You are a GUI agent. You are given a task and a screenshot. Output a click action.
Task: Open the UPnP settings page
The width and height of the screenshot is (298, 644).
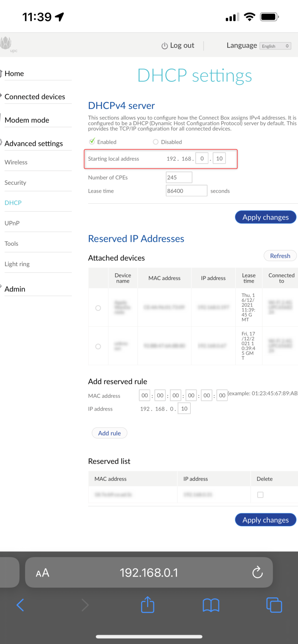pos(12,223)
